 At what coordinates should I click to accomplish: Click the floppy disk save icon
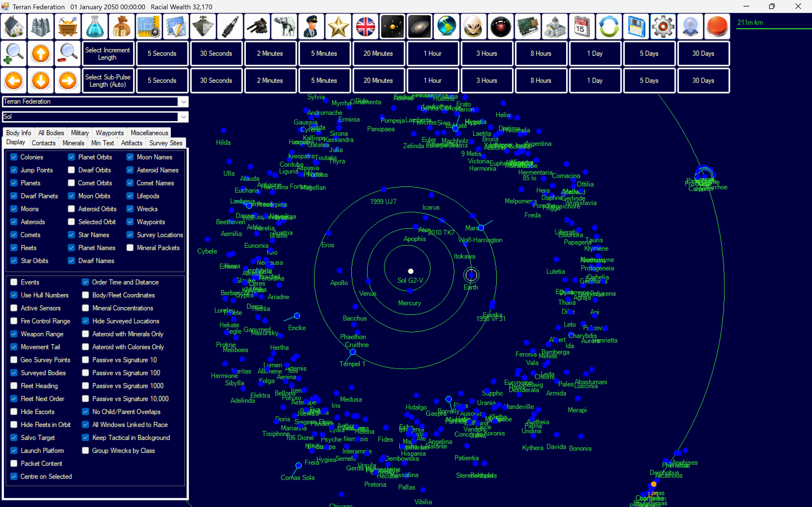[636, 26]
